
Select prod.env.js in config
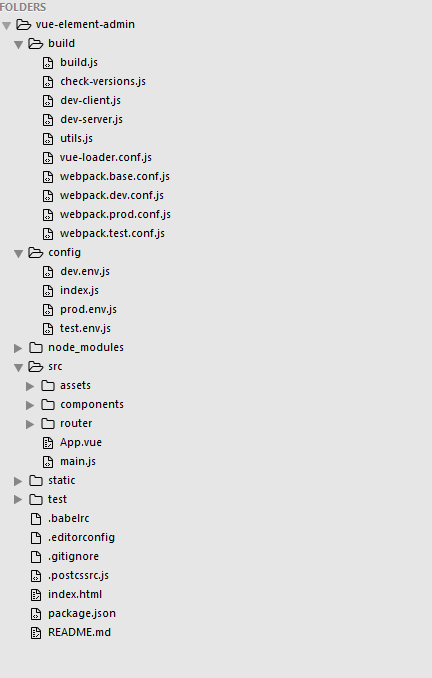(88, 310)
